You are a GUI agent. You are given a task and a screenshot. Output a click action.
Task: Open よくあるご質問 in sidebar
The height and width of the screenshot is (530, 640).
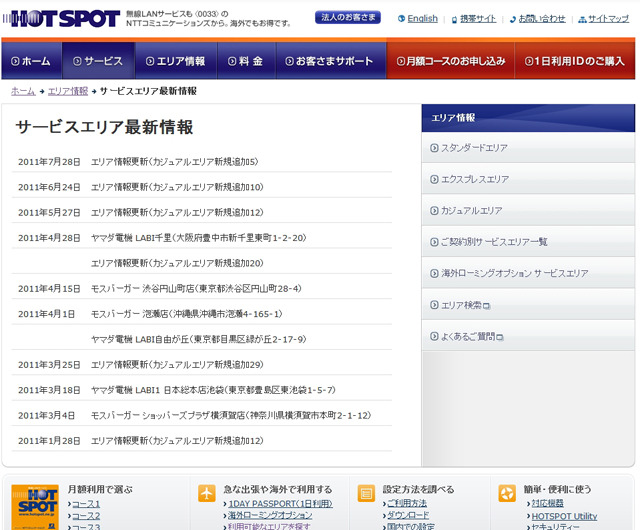pos(528,336)
